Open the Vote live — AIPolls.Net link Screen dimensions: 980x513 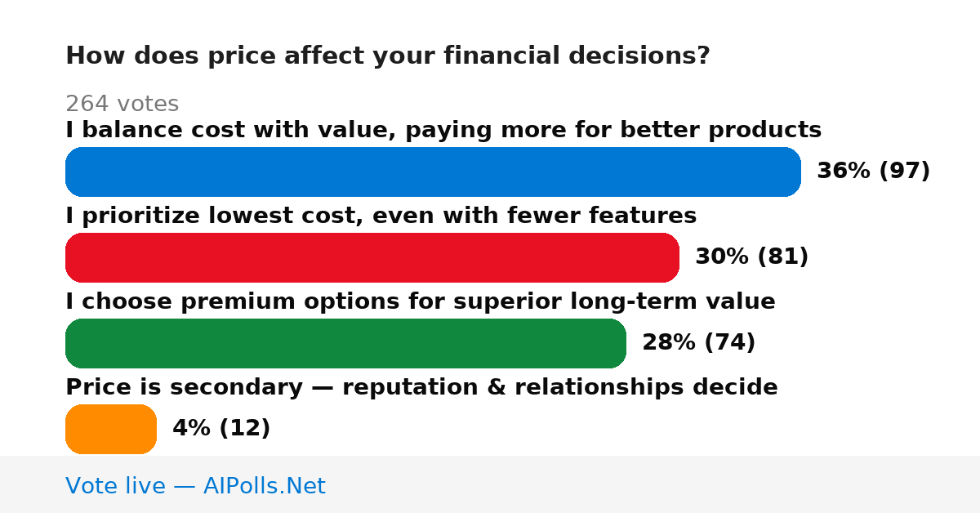point(195,486)
